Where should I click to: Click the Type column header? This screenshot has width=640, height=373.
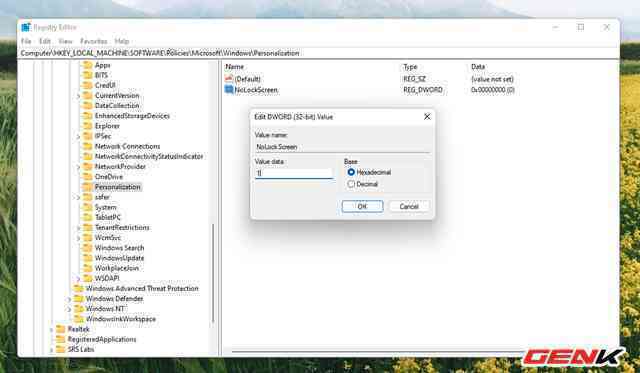pyautogui.click(x=410, y=67)
